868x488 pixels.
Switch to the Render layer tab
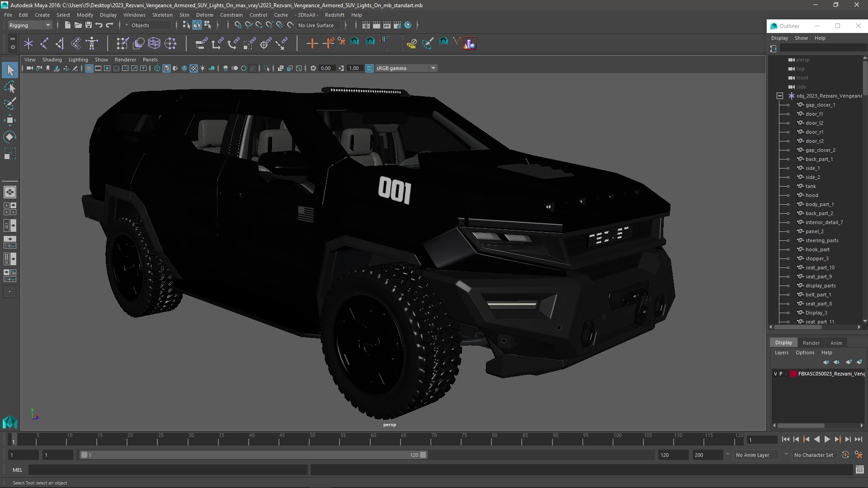point(811,343)
